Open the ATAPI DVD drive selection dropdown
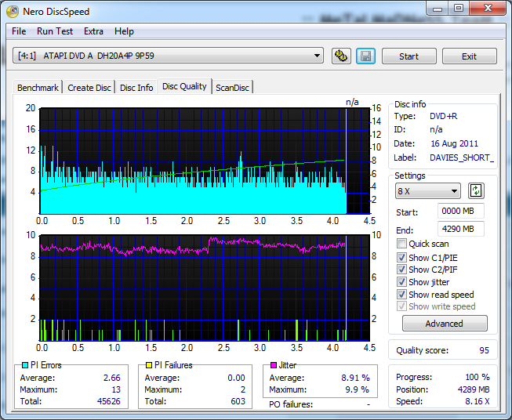512x420 pixels. (x=169, y=56)
